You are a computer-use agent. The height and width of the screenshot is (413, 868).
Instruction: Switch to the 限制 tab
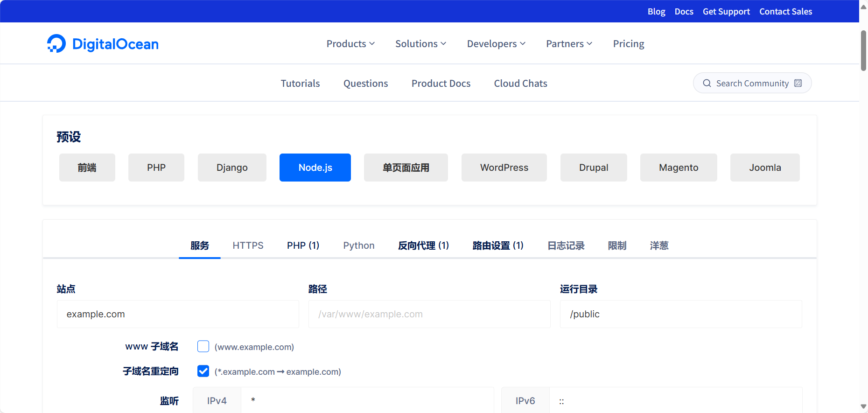point(617,245)
